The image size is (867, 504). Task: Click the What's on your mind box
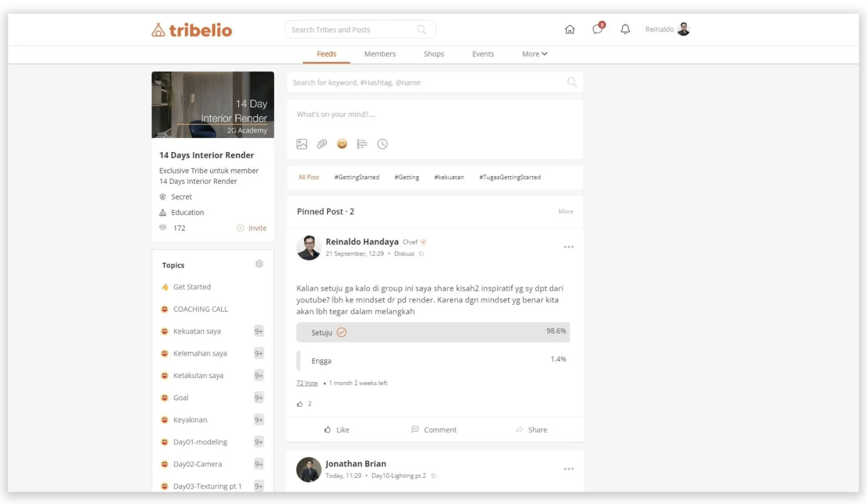point(435,115)
